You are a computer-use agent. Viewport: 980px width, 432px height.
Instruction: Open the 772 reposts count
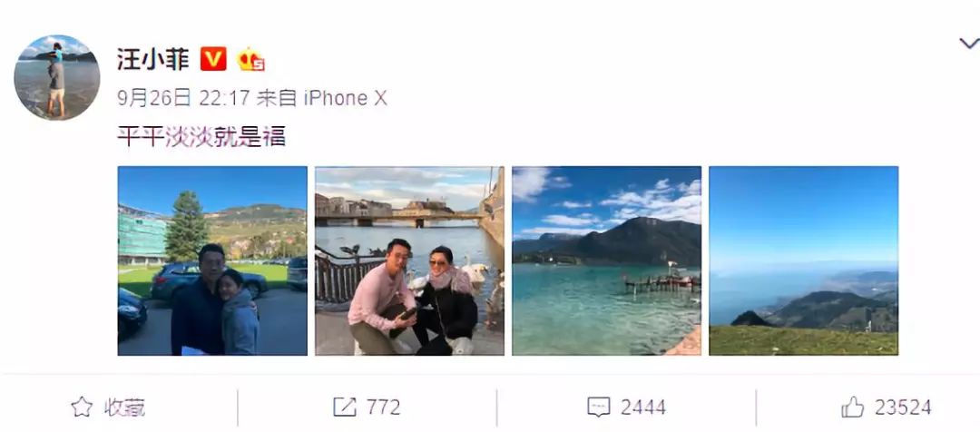[383, 407]
